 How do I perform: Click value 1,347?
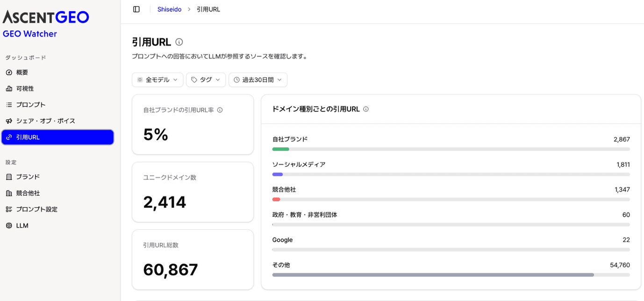[x=622, y=190]
